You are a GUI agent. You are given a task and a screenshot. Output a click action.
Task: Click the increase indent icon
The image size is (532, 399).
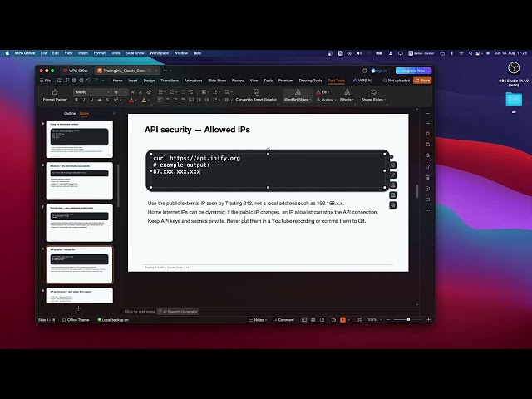point(191,92)
